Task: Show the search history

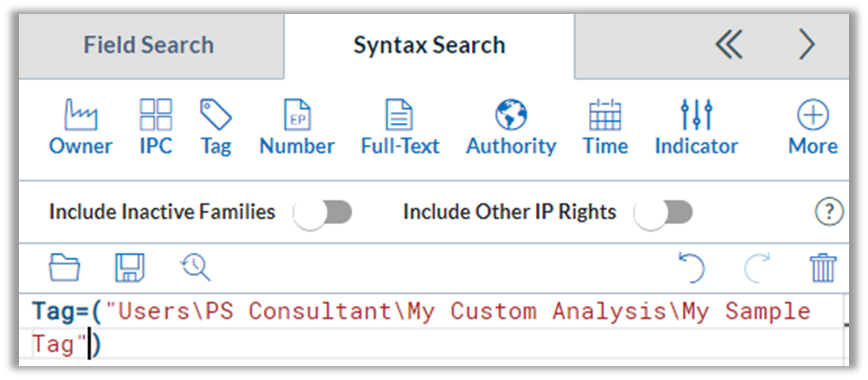Action: 195,268
